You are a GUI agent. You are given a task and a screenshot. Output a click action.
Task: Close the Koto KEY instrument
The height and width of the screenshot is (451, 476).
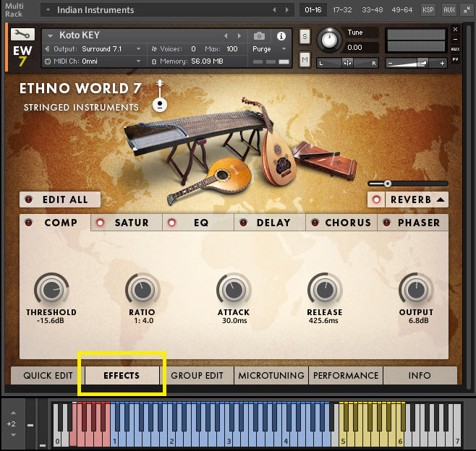pos(455,30)
